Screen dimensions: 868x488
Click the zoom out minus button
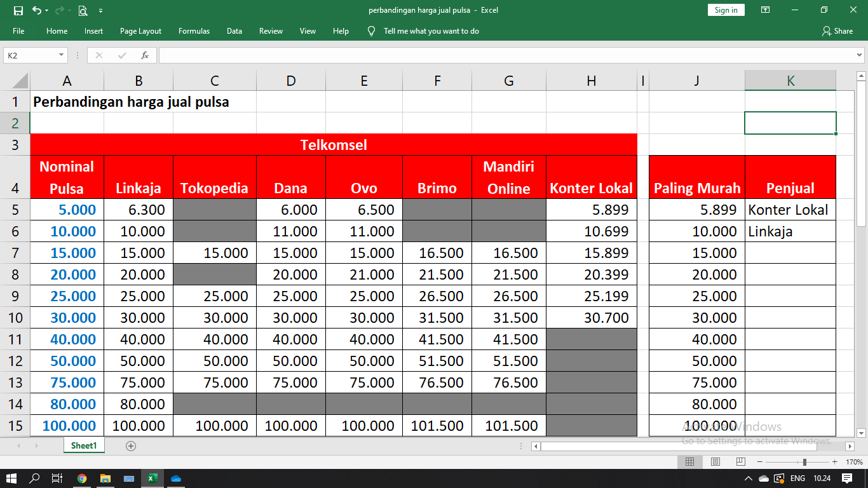759,462
